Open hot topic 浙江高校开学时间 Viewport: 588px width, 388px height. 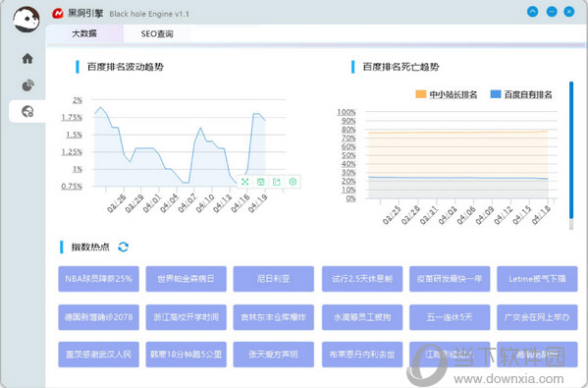(x=186, y=317)
